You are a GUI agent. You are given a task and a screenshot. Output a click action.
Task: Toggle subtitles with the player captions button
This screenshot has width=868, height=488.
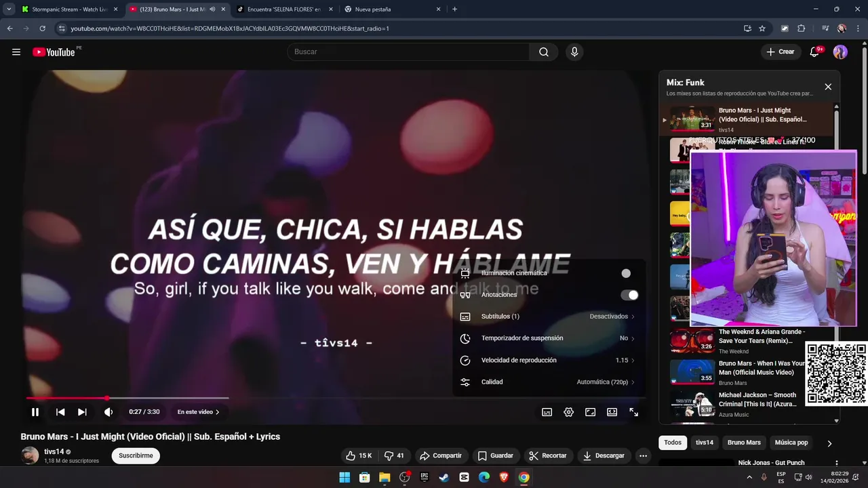pyautogui.click(x=547, y=412)
